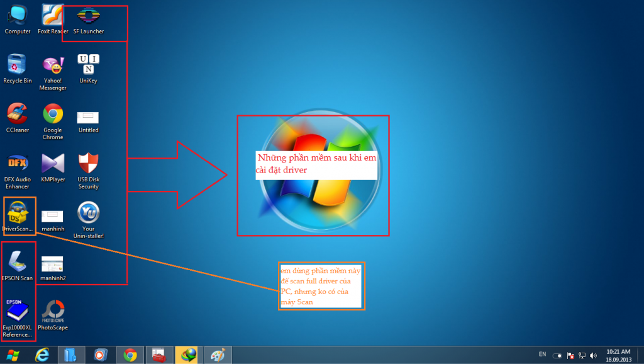This screenshot has width=644, height=364.
Task: Select the DriverScanner desktop icon
Action: [18, 217]
